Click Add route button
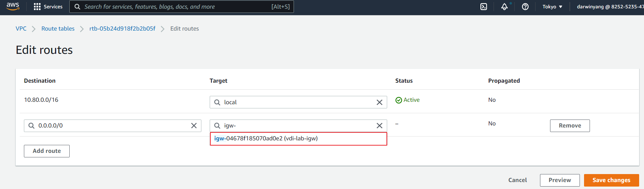644x189 pixels. pos(47,151)
